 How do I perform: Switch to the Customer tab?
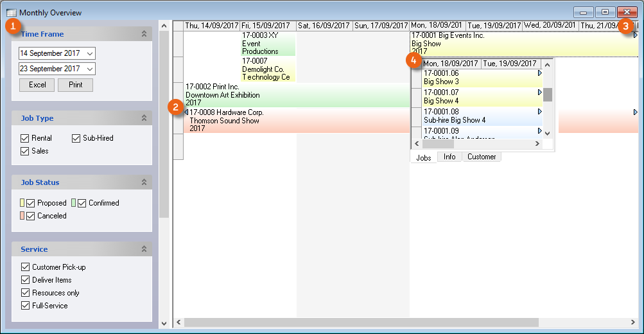[x=481, y=157]
